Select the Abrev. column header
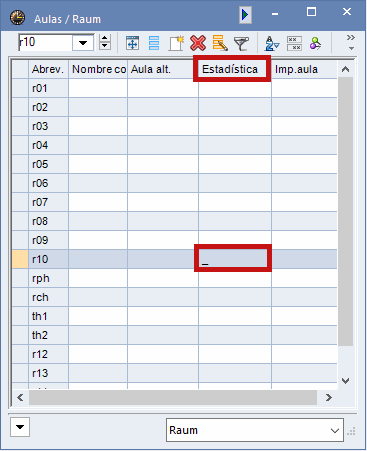367x451 pixels. (48, 69)
